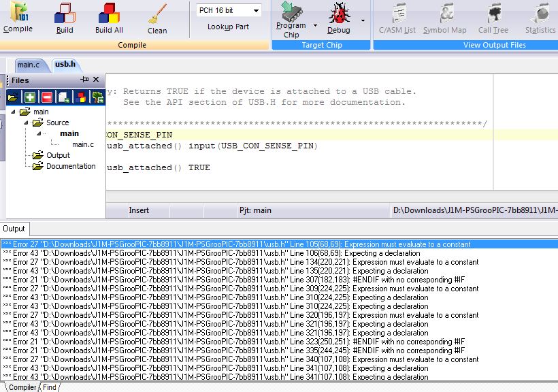This screenshot has width=558, height=392.
Task: Switch to the main.c editor tab
Action: click(x=29, y=65)
